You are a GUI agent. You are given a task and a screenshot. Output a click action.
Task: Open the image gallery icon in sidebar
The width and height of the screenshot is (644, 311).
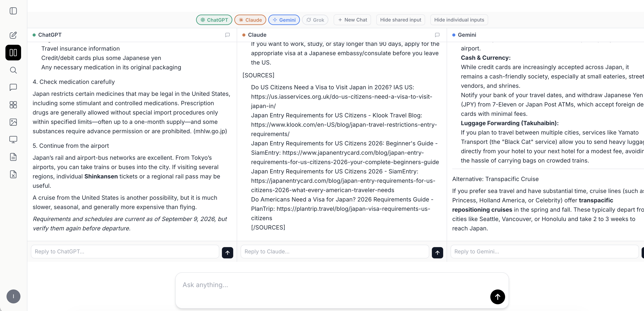(13, 122)
